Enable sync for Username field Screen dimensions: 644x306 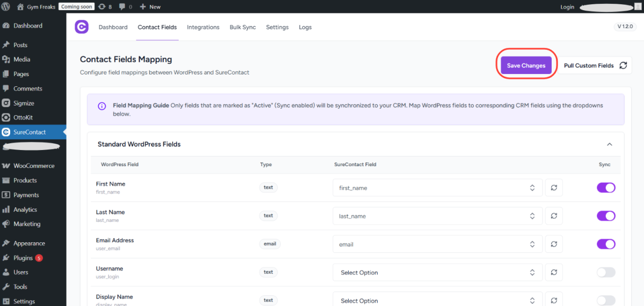pos(606,272)
